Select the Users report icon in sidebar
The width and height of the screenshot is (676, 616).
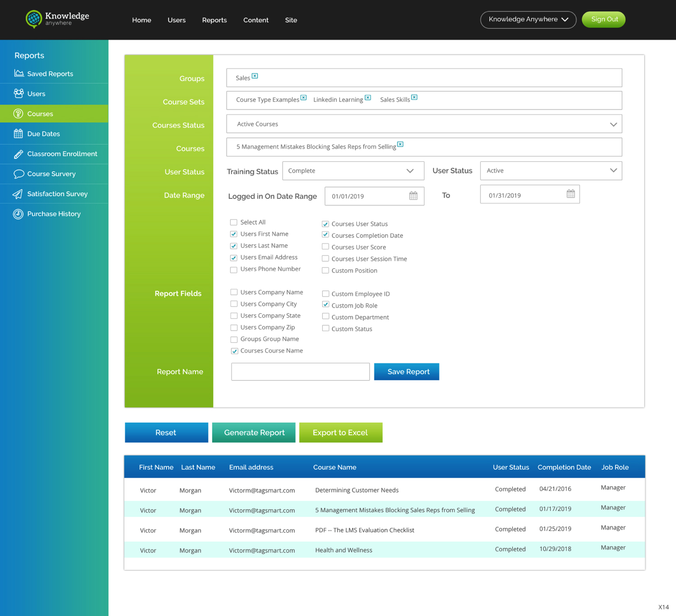tap(36, 93)
